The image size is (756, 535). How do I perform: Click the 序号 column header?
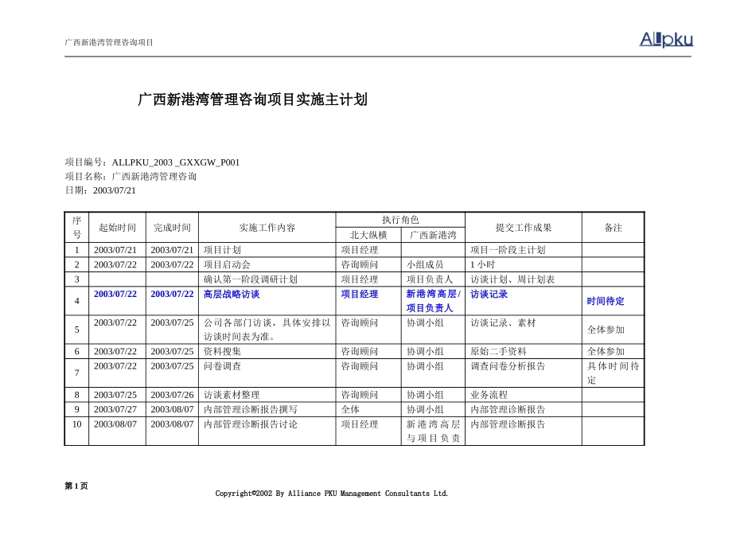(76, 227)
